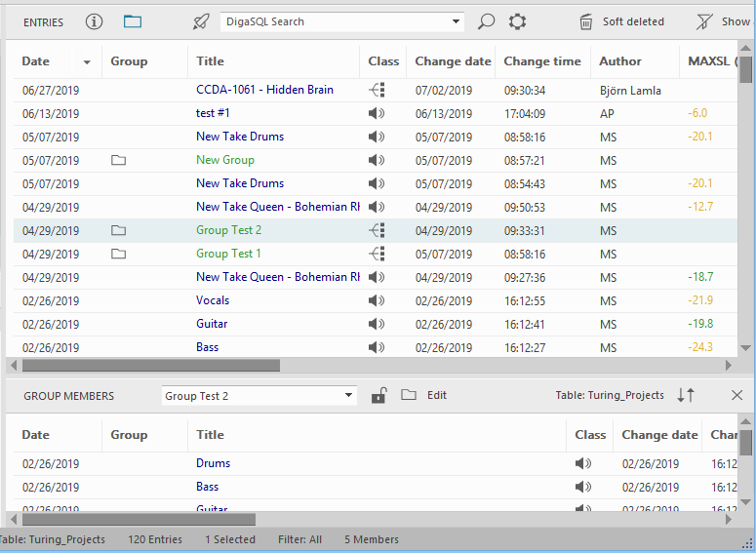Click the info icon next to ENTRIES
This screenshot has width=756, height=553.
[94, 21]
